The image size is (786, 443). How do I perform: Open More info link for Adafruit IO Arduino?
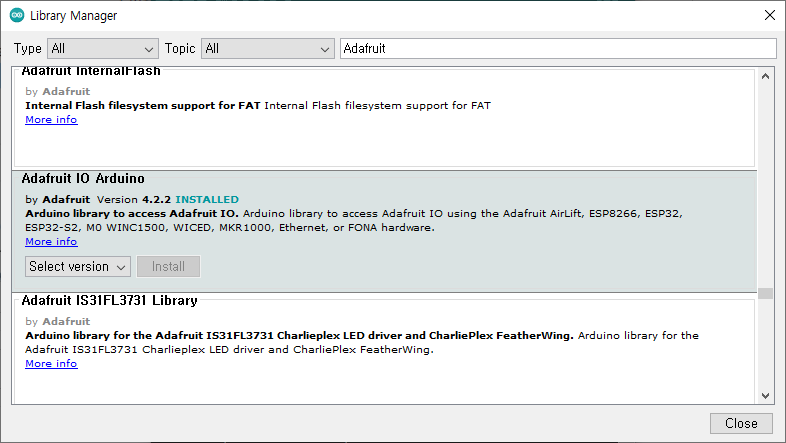click(x=51, y=242)
